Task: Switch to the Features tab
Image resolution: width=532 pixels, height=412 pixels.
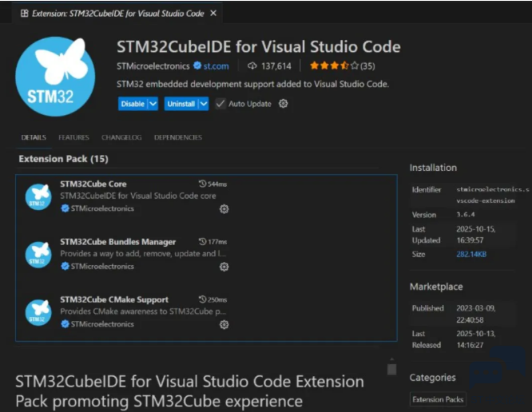Action: pos(73,137)
